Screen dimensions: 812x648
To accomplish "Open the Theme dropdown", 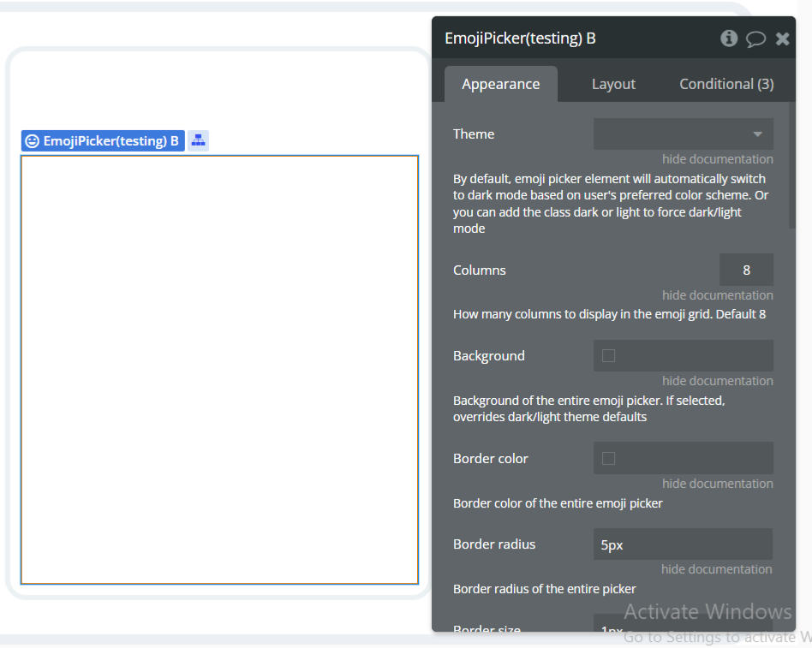I will pyautogui.click(x=683, y=134).
